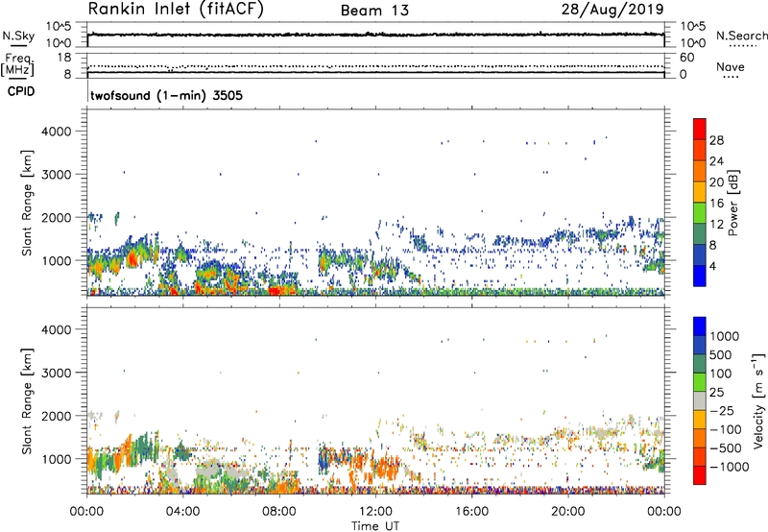Click the date '28/Aug/2019'
768x532 pixels.
pos(612,10)
